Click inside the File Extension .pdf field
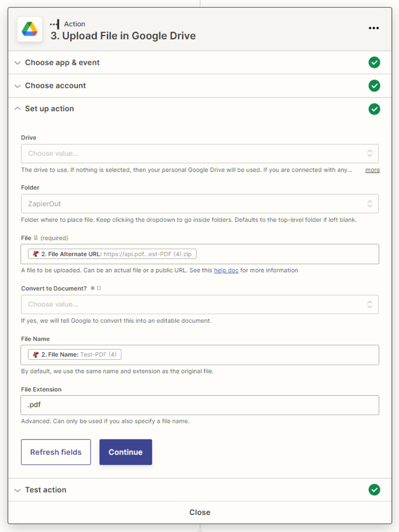Viewport: 399px width, 532px height. coord(200,405)
